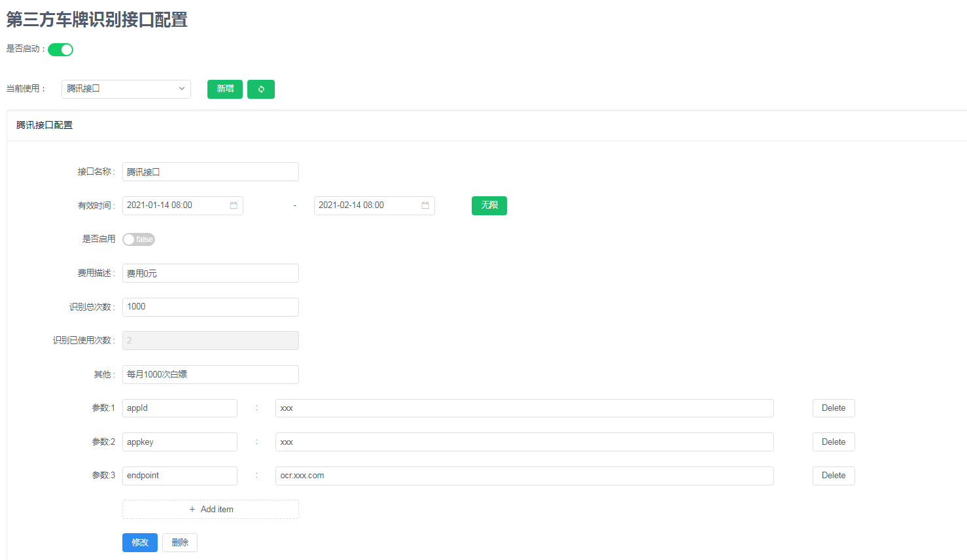Click the 新增 button
The height and width of the screenshot is (560, 967).
point(225,89)
